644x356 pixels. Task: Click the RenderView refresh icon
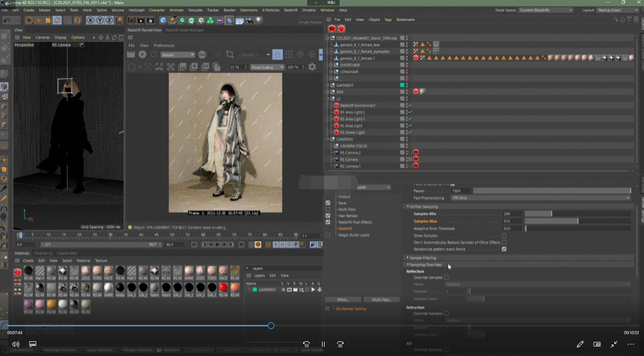154,54
